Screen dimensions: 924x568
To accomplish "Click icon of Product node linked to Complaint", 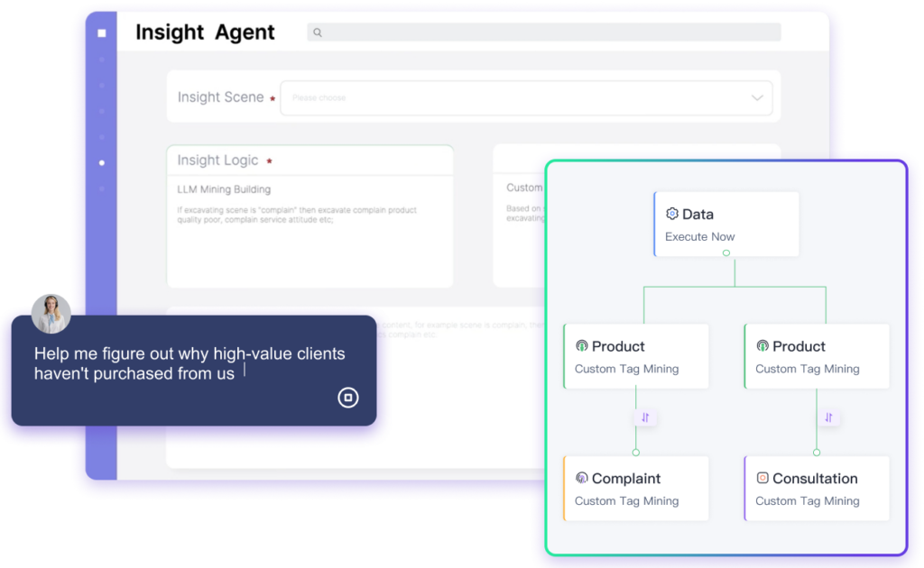I will pos(581,346).
